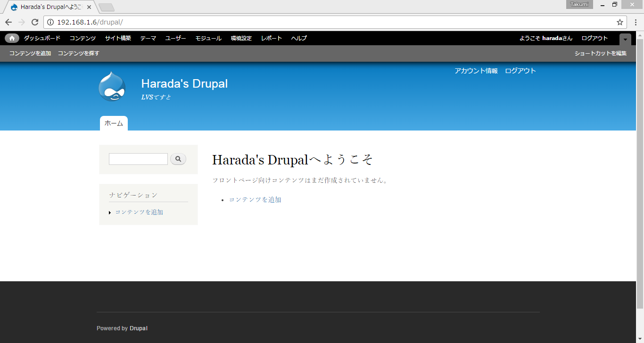Reload the page with the refresh icon
This screenshot has height=343, width=644.
point(35,22)
